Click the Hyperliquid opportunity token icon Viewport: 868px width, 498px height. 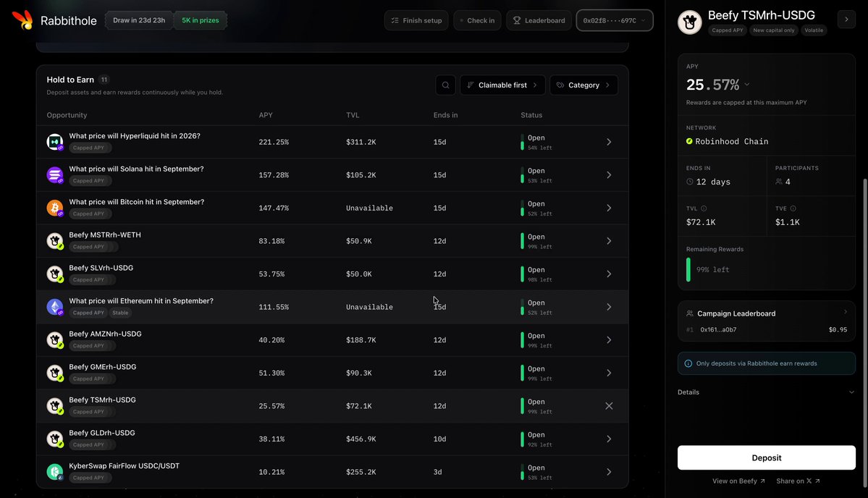coord(55,142)
